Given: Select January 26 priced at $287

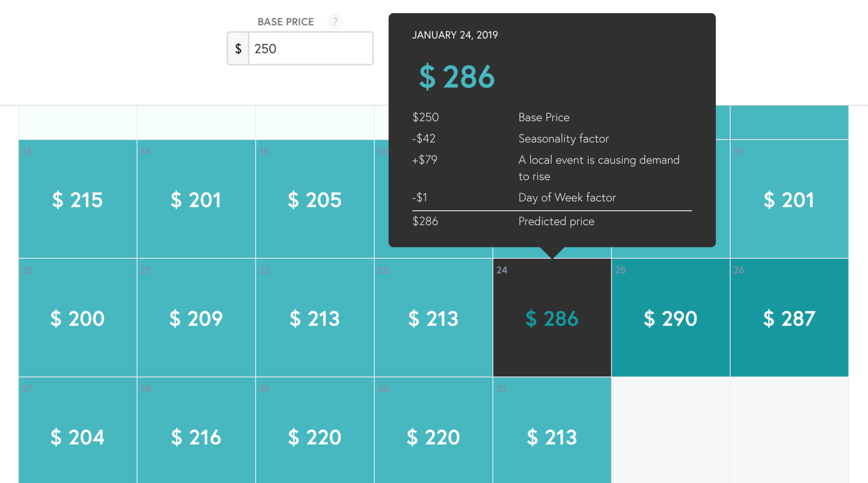Looking at the screenshot, I should (789, 318).
